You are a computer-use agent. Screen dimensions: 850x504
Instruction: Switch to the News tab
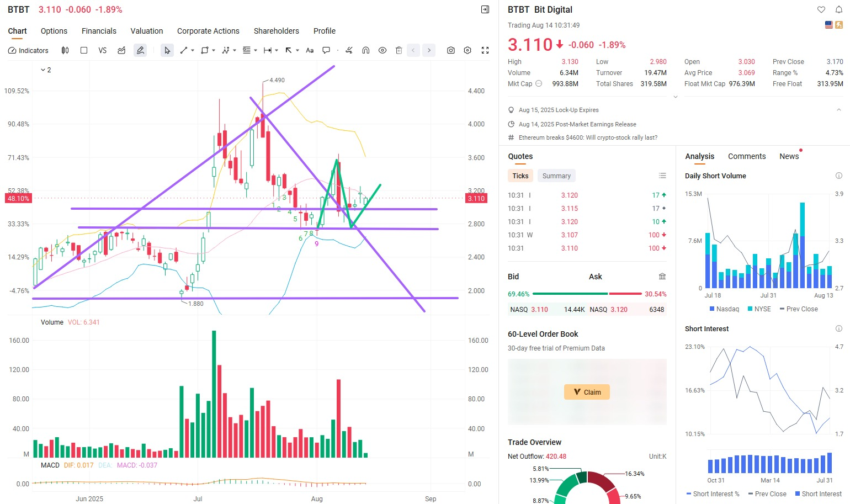tap(789, 156)
